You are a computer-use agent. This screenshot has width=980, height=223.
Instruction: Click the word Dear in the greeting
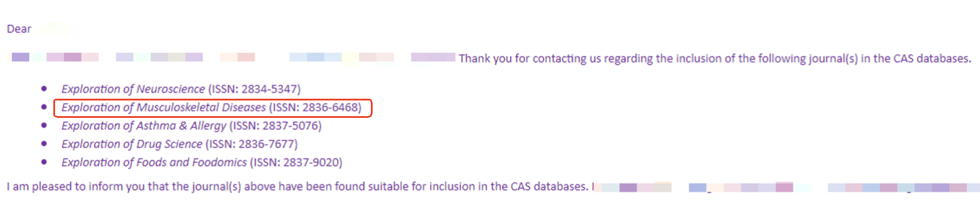point(19,29)
